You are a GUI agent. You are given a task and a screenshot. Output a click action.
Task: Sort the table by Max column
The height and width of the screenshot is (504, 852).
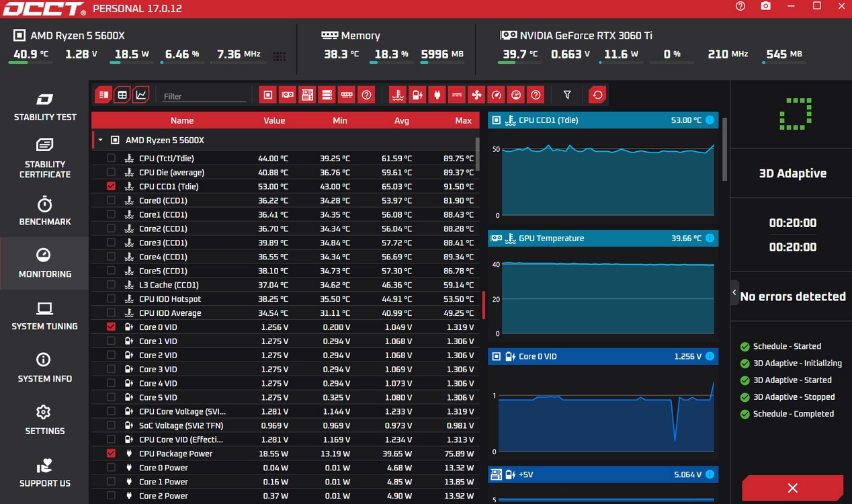pos(464,121)
